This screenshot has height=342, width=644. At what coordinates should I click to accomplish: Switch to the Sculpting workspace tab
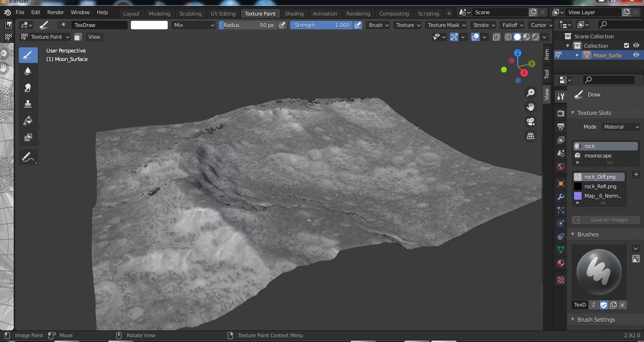click(x=190, y=14)
